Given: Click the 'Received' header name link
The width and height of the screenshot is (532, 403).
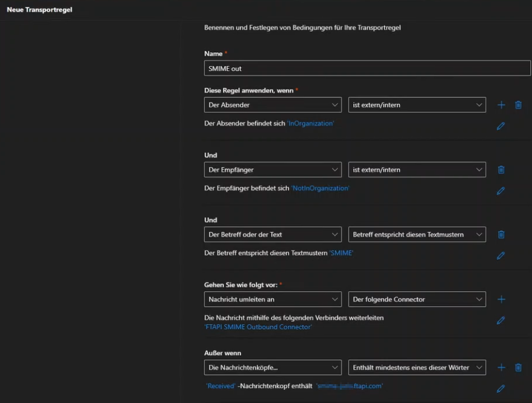Looking at the screenshot, I should pyautogui.click(x=220, y=386).
